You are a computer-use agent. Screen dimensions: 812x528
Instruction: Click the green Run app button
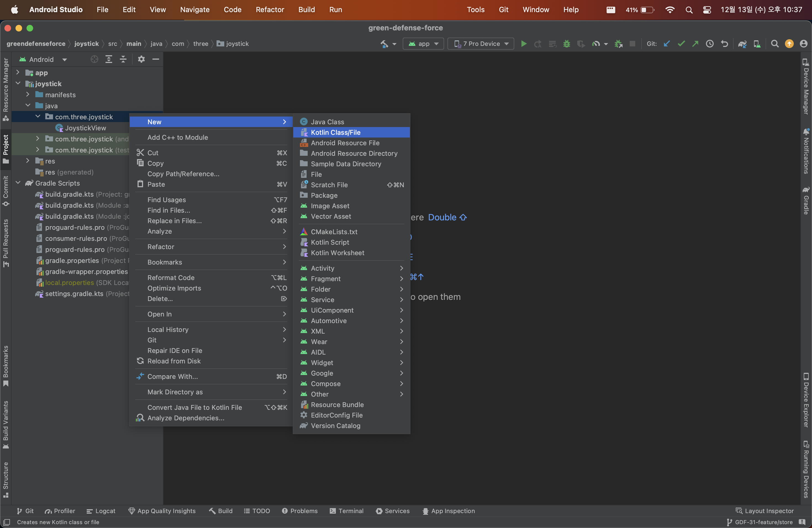click(523, 44)
